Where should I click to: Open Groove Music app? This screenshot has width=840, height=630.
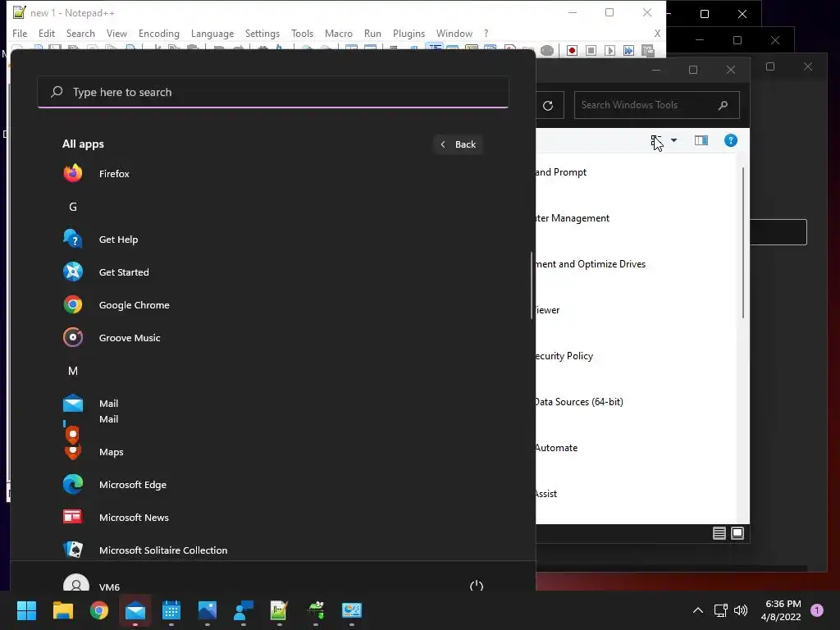click(130, 337)
